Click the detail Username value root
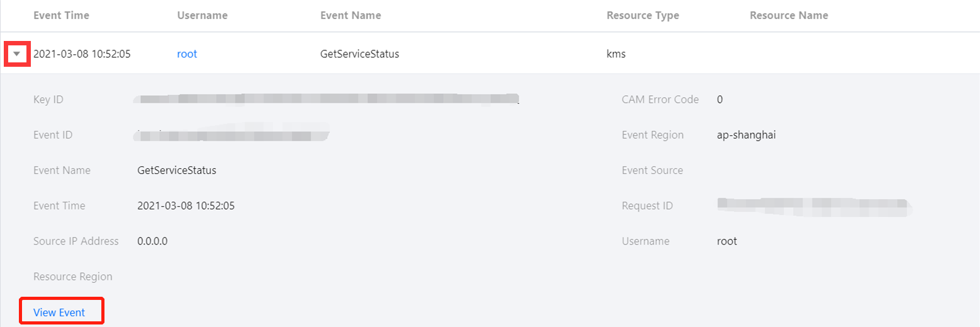Screen dimensions: 980x327 pyautogui.click(x=727, y=241)
